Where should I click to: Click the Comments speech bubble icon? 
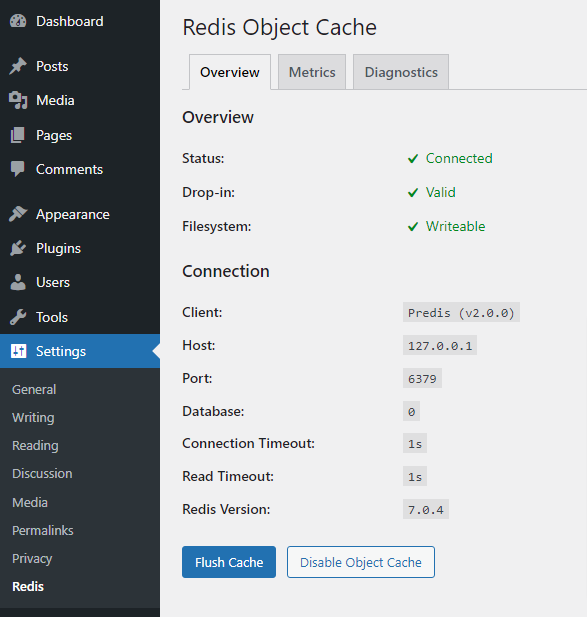(x=18, y=169)
